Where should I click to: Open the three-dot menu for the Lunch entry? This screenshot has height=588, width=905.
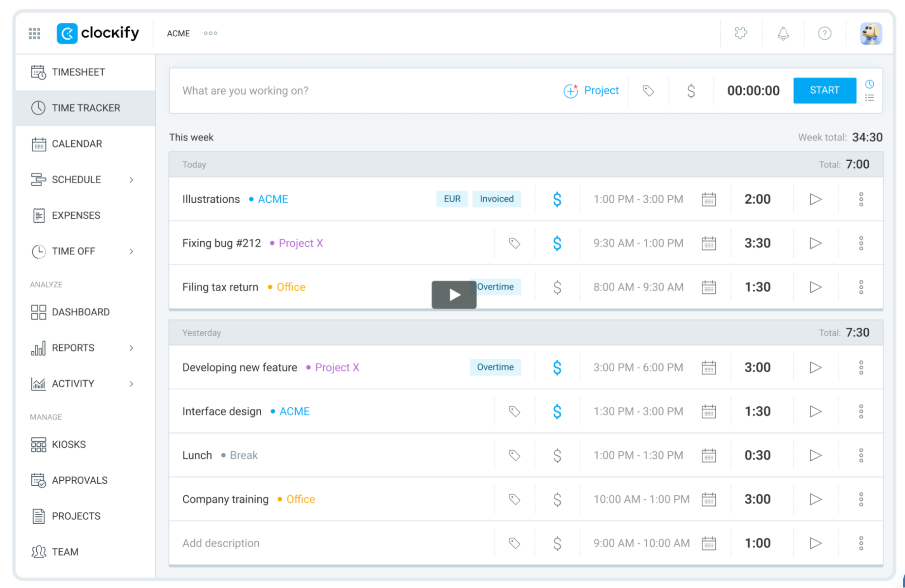point(861,455)
